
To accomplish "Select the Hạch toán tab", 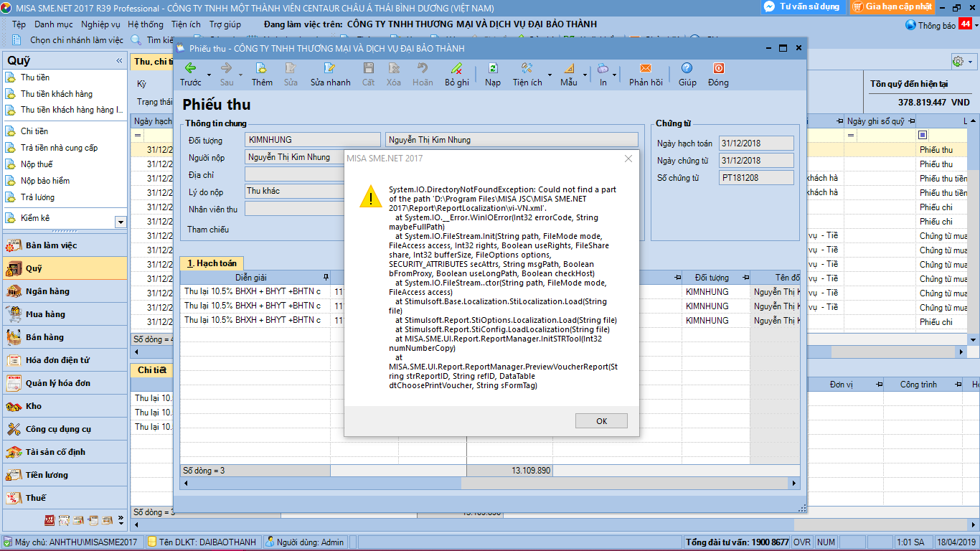I will click(x=212, y=263).
